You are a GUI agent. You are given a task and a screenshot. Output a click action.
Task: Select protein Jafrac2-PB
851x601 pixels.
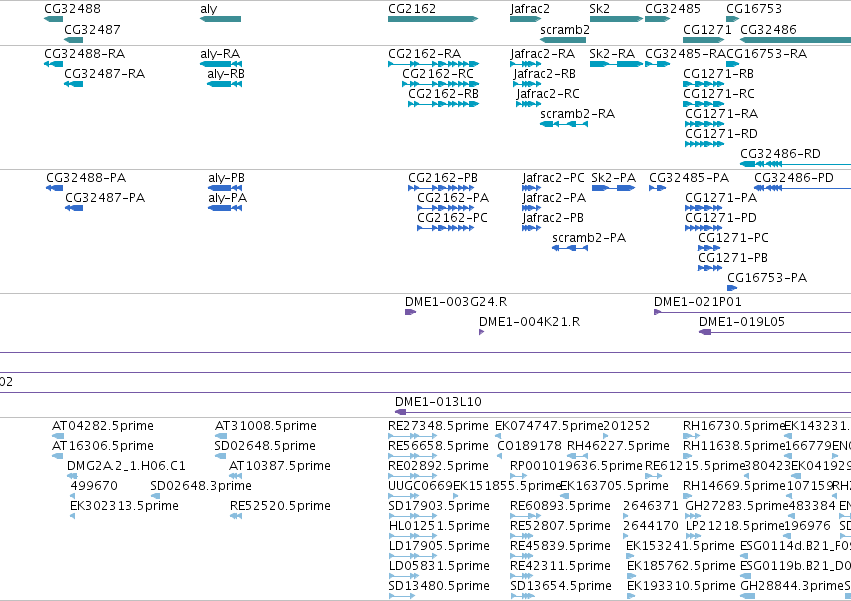(x=532, y=228)
